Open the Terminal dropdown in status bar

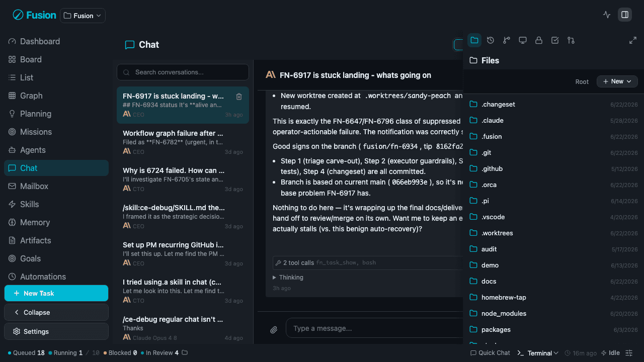(x=538, y=353)
